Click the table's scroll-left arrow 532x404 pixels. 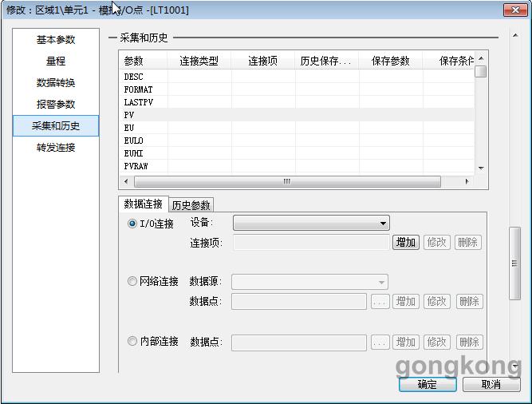[126, 181]
